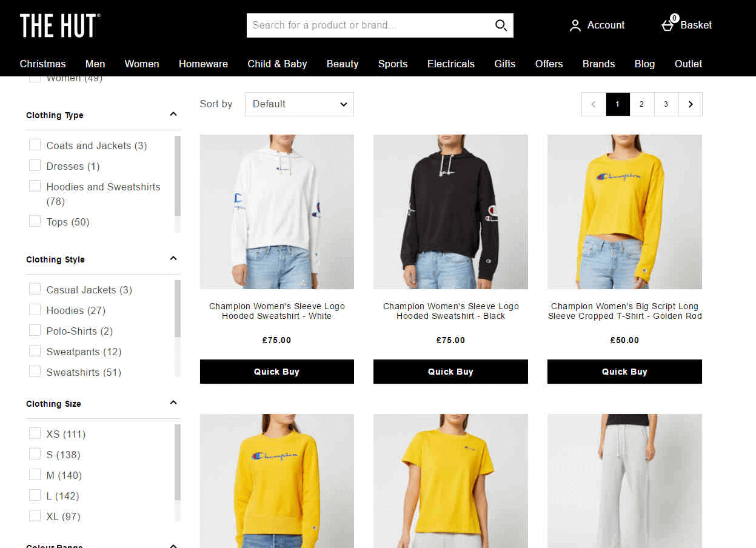756x548 pixels.
Task: View yellow cropped long sleeve T-shirt image
Action: [x=624, y=212]
